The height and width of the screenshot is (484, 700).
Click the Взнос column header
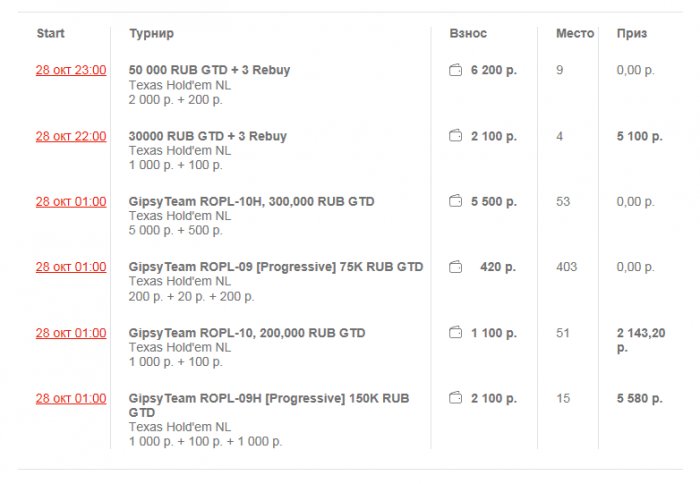467,33
